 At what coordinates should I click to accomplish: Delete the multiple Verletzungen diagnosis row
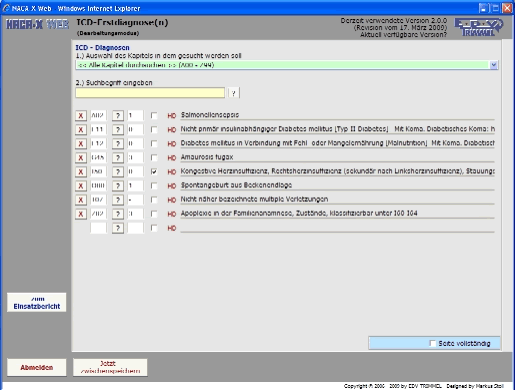tap(81, 200)
